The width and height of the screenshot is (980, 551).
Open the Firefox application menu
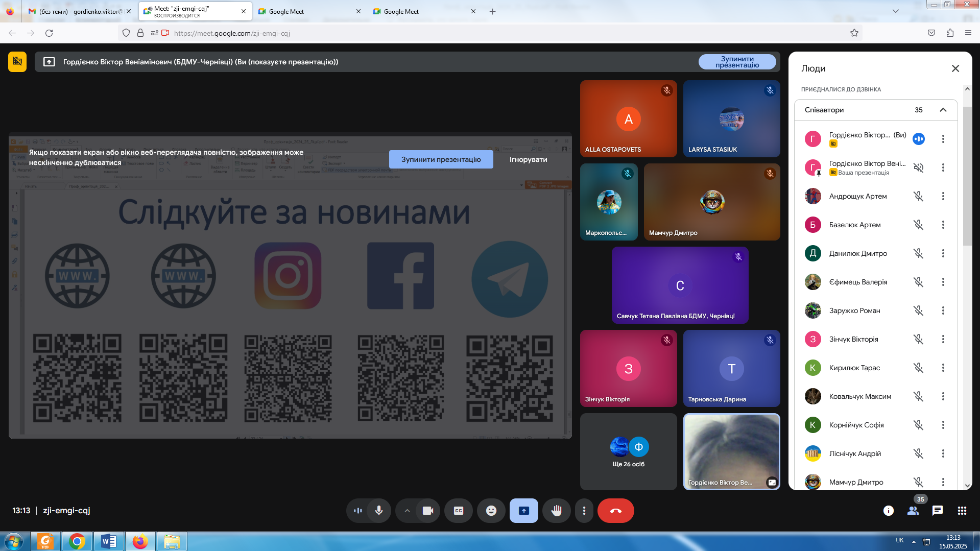968,33
